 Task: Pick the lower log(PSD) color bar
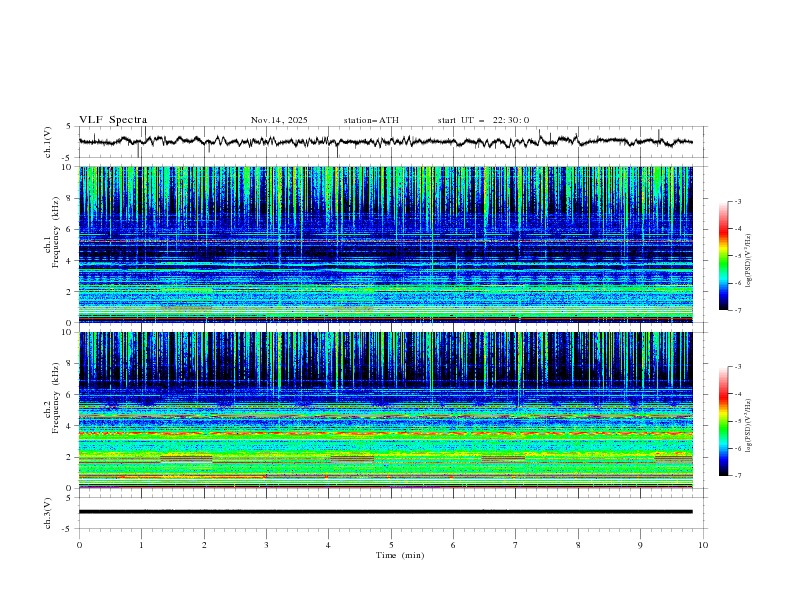[x=724, y=421]
